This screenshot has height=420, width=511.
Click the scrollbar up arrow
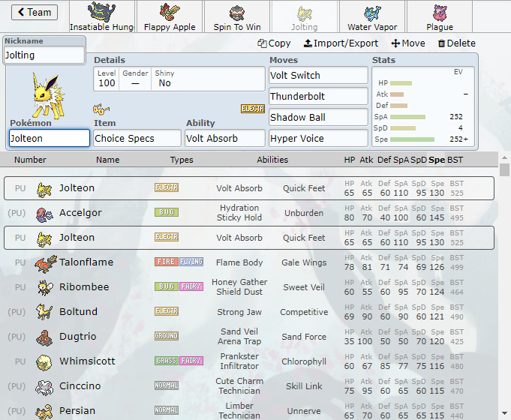504,157
